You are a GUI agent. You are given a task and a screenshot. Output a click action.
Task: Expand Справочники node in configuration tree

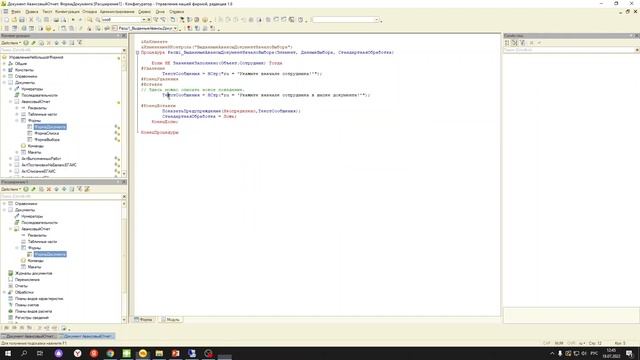4,76
